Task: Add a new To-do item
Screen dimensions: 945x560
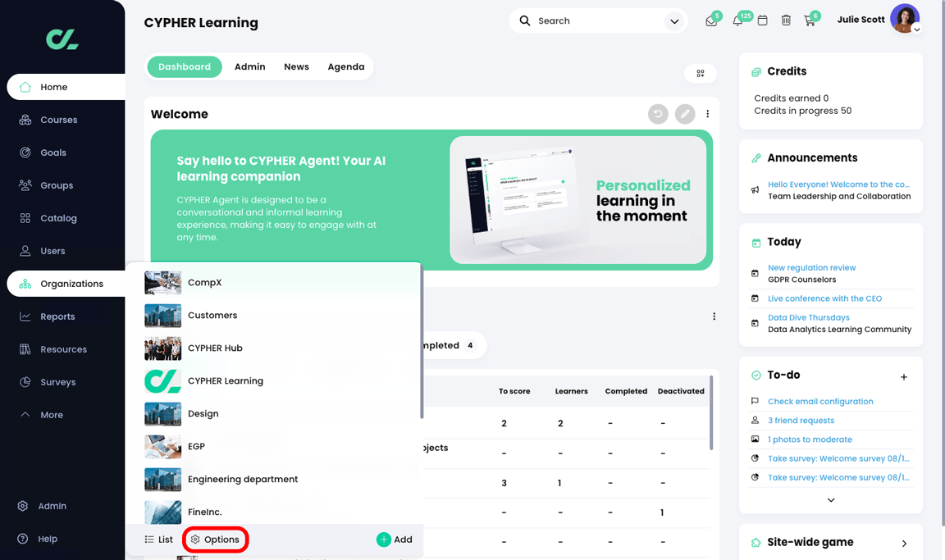Action: [903, 377]
